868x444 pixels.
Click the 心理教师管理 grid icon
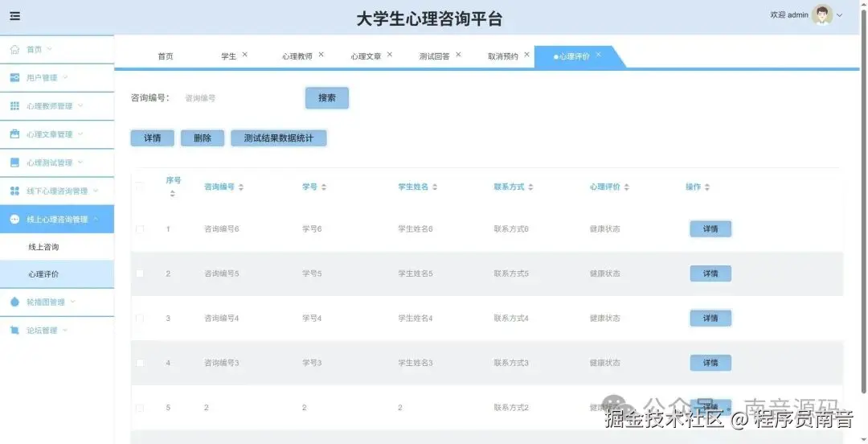click(x=15, y=106)
